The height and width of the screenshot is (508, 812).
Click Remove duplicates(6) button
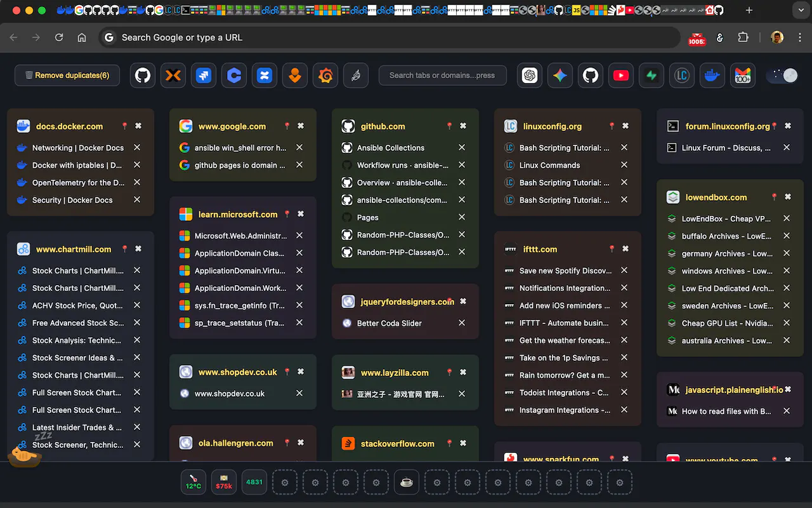[x=67, y=76]
